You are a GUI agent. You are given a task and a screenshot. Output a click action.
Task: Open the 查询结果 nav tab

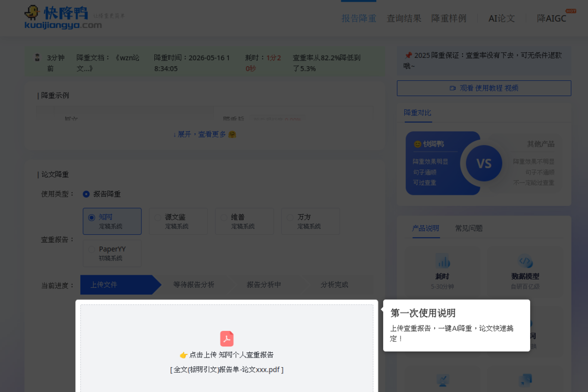(x=404, y=18)
